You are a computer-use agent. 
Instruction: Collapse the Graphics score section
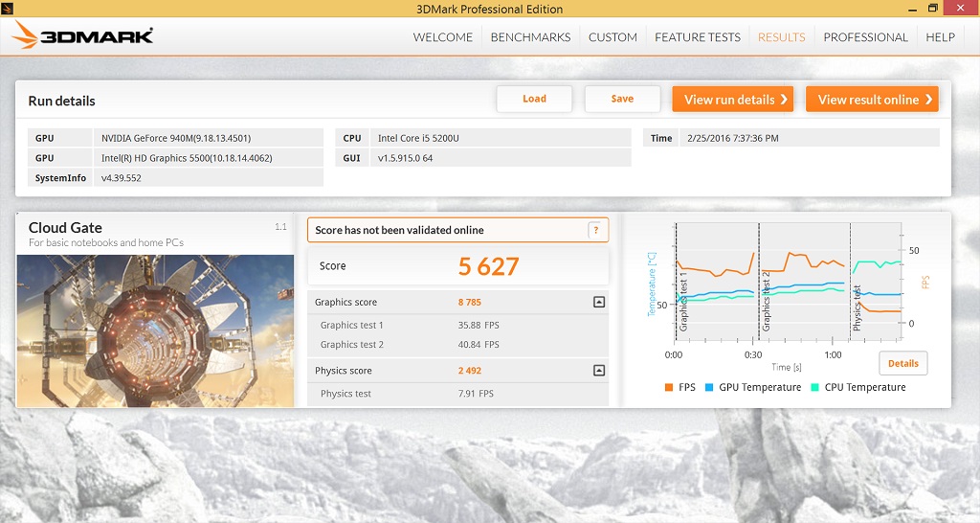tap(599, 302)
